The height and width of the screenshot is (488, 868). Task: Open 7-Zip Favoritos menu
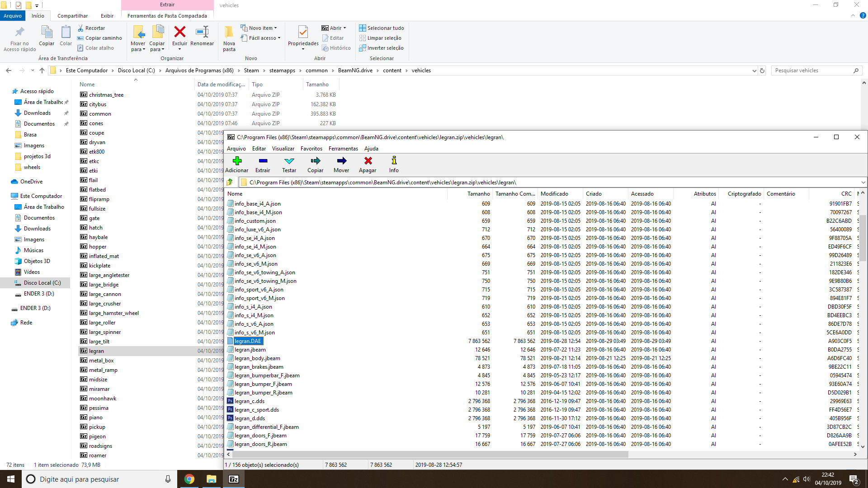(x=311, y=149)
